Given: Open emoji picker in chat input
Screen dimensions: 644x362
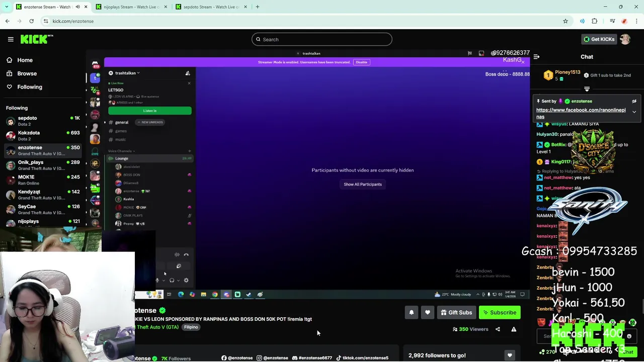Looking at the screenshot, I should (x=629, y=336).
